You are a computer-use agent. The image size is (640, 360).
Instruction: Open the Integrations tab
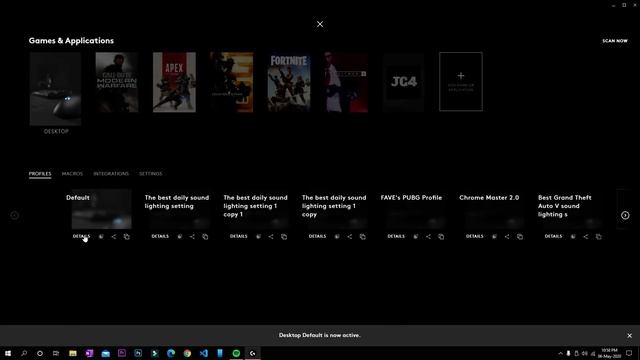point(111,174)
